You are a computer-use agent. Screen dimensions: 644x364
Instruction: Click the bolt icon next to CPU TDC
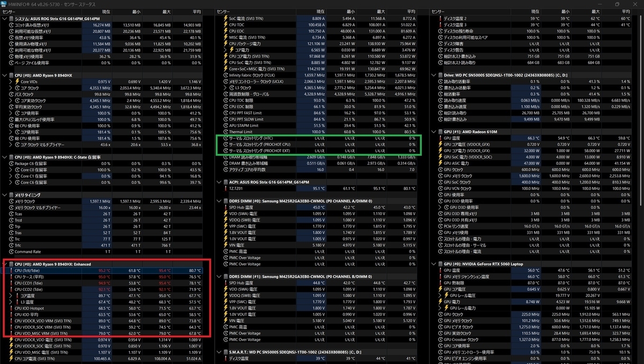[x=225, y=25]
